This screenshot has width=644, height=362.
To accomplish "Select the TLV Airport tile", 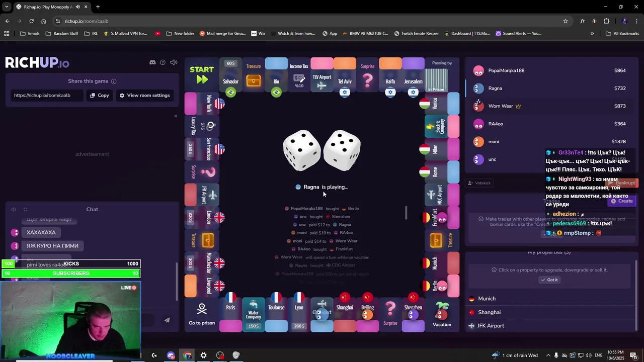I will point(322,75).
